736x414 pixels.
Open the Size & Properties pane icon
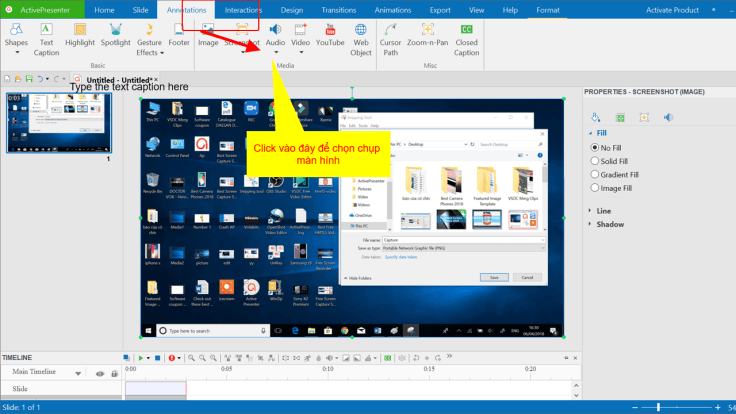coord(620,117)
